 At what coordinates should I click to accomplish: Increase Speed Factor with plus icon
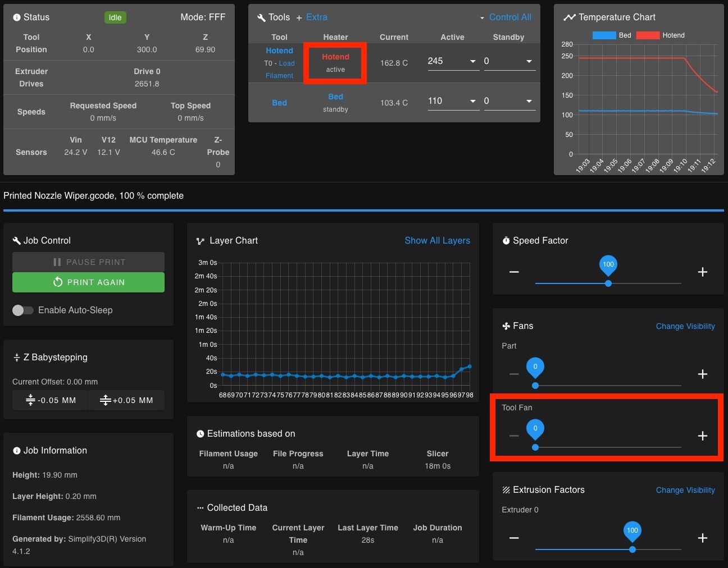(x=702, y=272)
